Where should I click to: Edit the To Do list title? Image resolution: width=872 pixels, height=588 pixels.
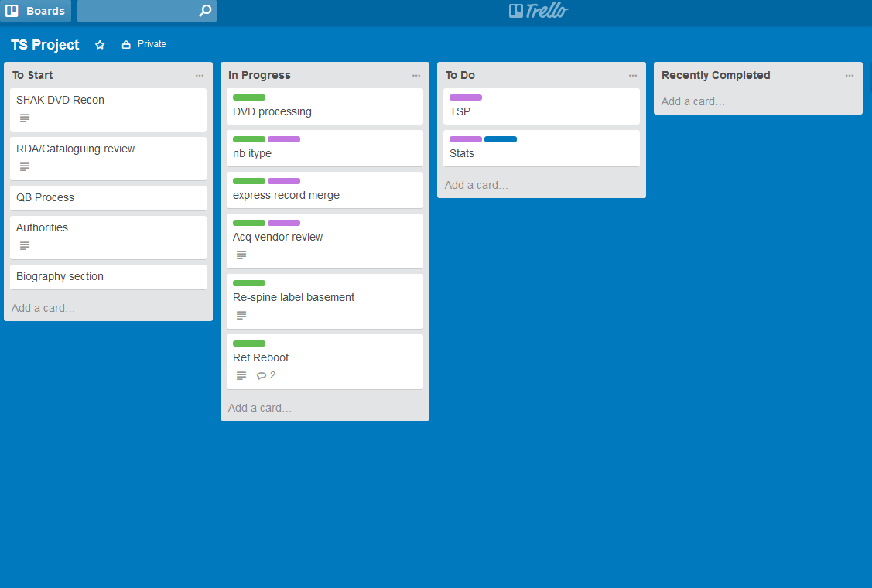pyautogui.click(x=460, y=75)
